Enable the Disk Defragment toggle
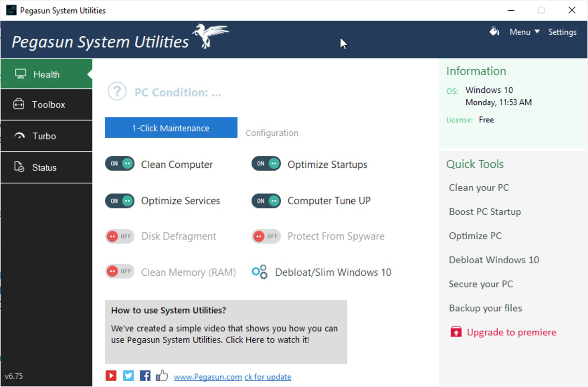This screenshot has width=588, height=387. (120, 236)
